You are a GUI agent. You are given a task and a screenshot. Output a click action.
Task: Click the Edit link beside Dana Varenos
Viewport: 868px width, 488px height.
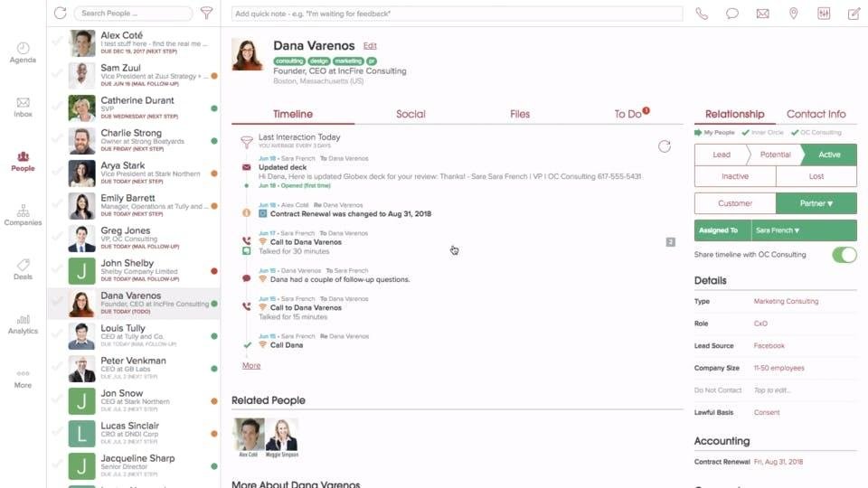click(x=370, y=46)
